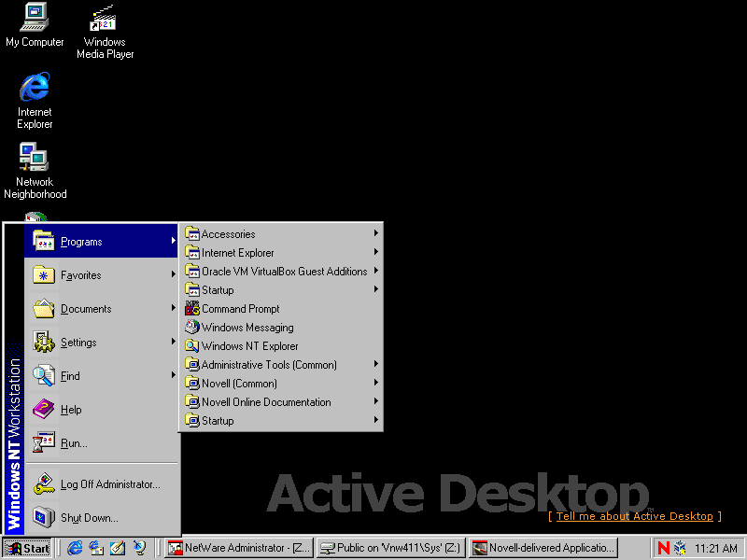Open Settings in the Start menu

point(102,343)
